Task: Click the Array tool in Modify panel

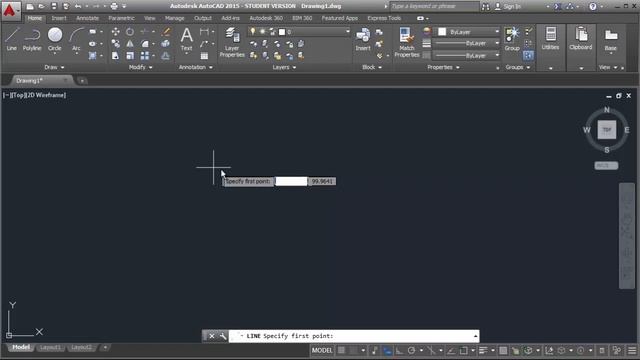Action: point(144,56)
